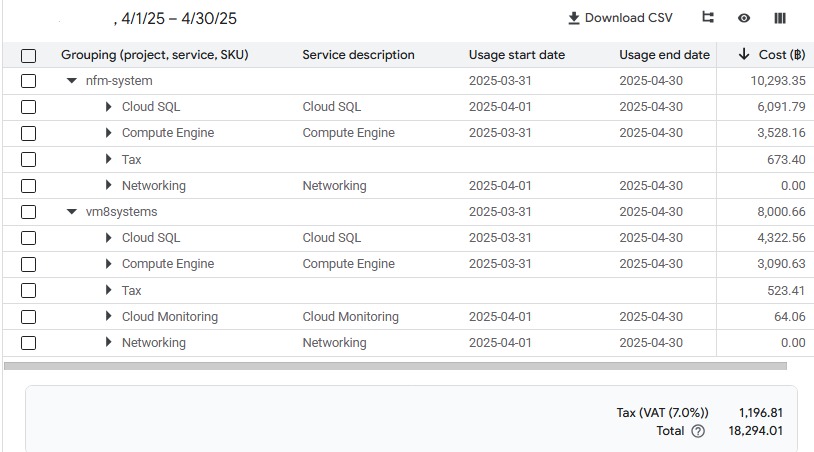Toggle the eye visibility icon

[x=744, y=18]
